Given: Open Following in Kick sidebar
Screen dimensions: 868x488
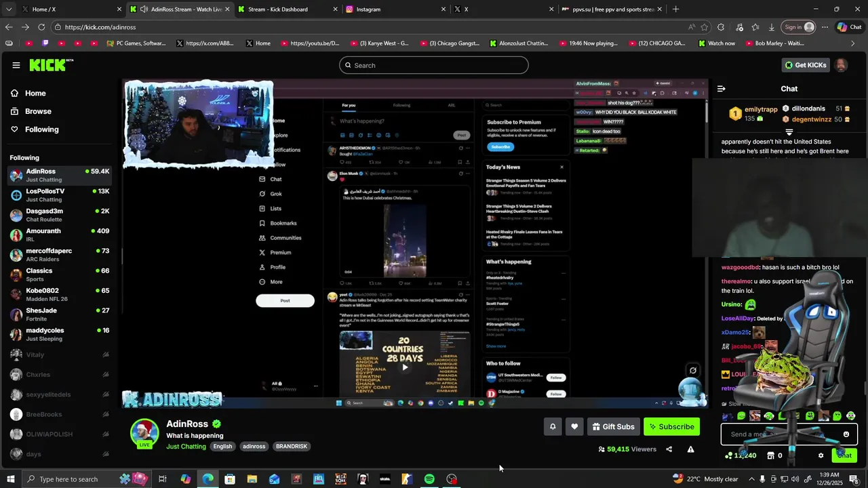Looking at the screenshot, I should pos(41,129).
